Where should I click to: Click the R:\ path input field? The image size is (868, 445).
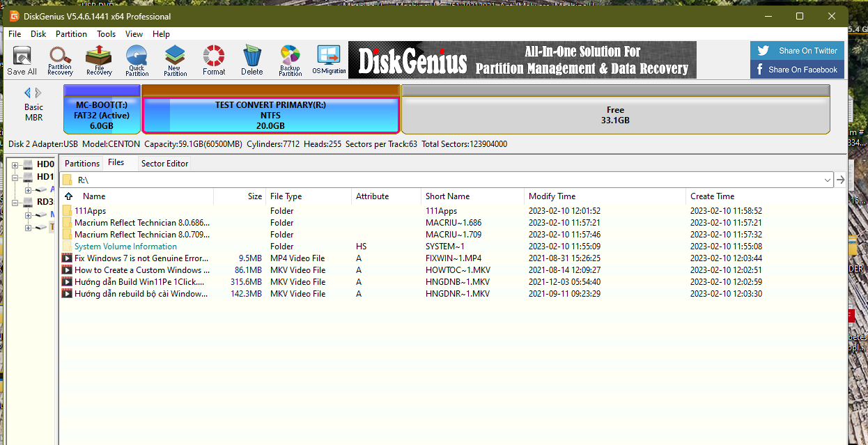(448, 180)
